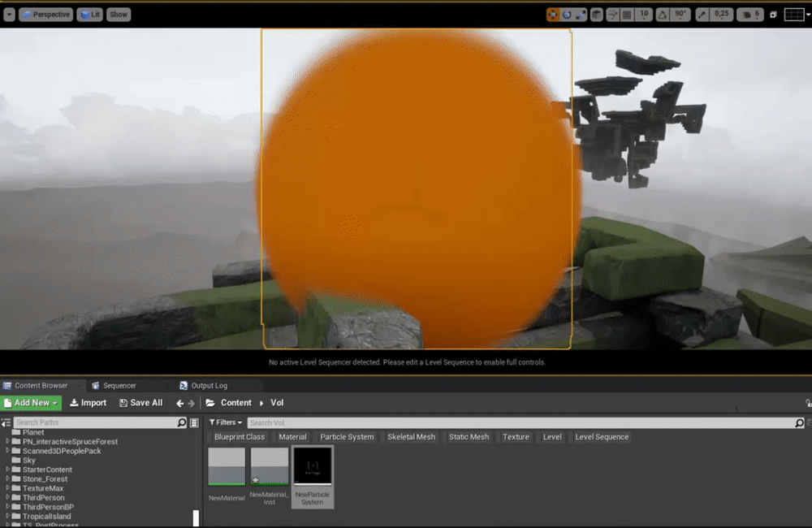Toggle rotation snapping triangle icon
Screen dimensions: 812x528
pyautogui.click(x=663, y=15)
